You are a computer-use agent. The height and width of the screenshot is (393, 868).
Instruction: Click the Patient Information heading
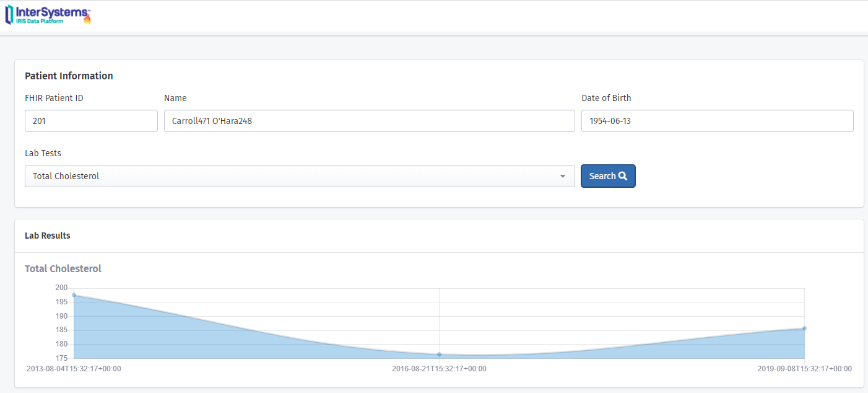click(x=69, y=76)
